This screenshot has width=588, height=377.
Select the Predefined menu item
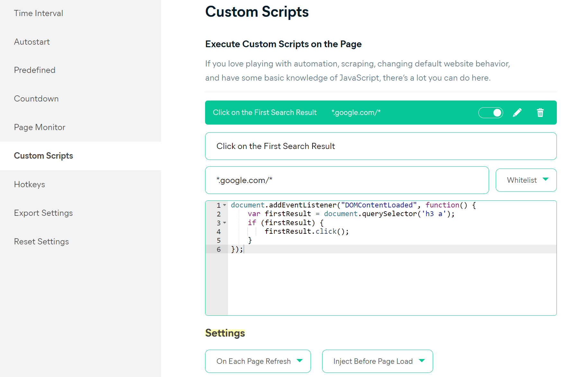point(35,70)
